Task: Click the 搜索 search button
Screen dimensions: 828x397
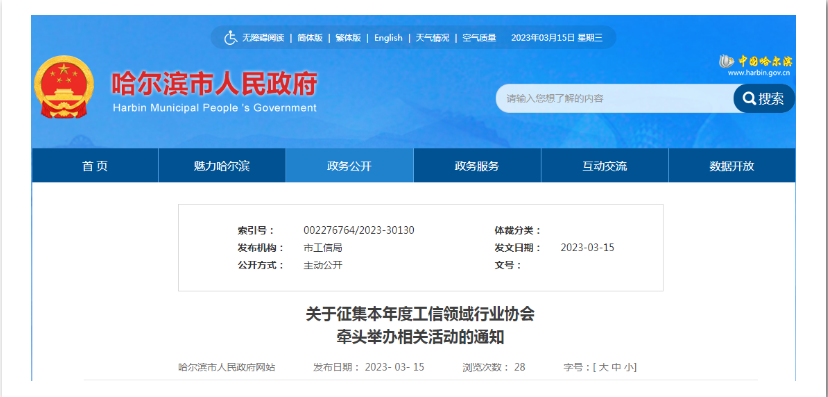Action: tap(764, 98)
